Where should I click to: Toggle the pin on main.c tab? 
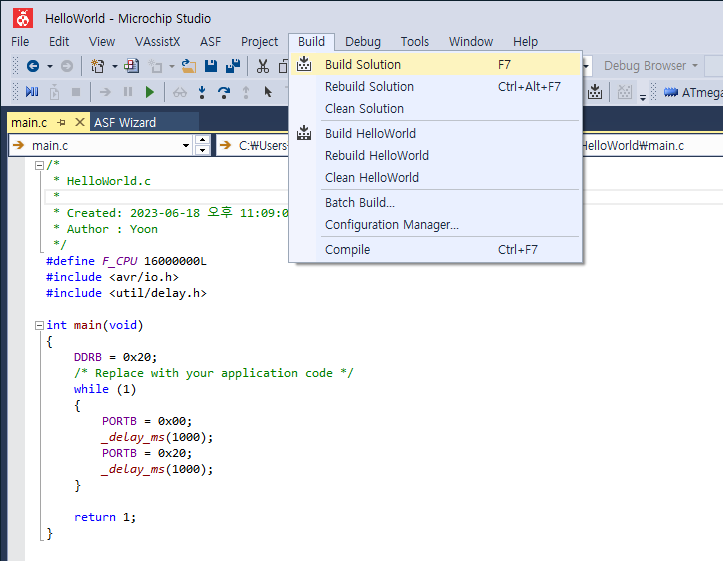click(61, 123)
